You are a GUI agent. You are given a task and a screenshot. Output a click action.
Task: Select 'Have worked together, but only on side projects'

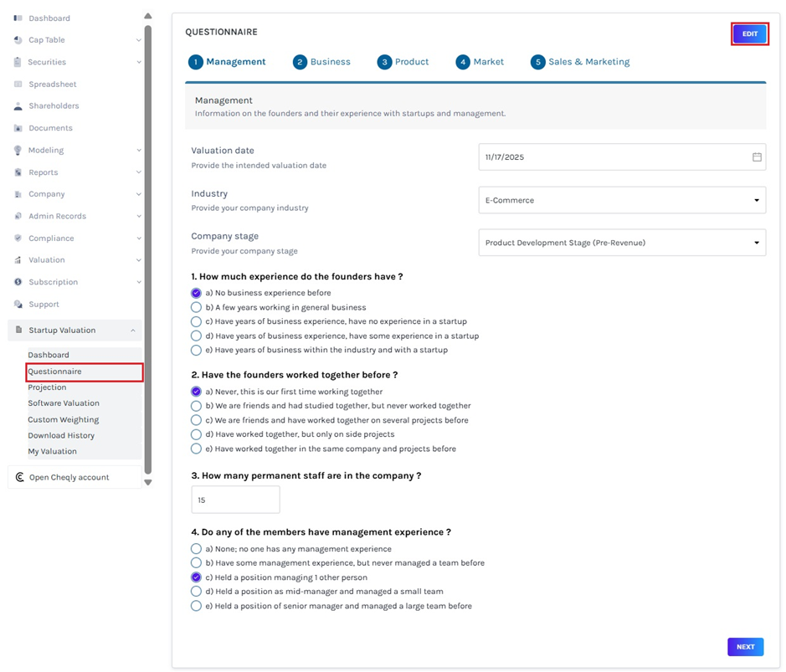point(196,434)
